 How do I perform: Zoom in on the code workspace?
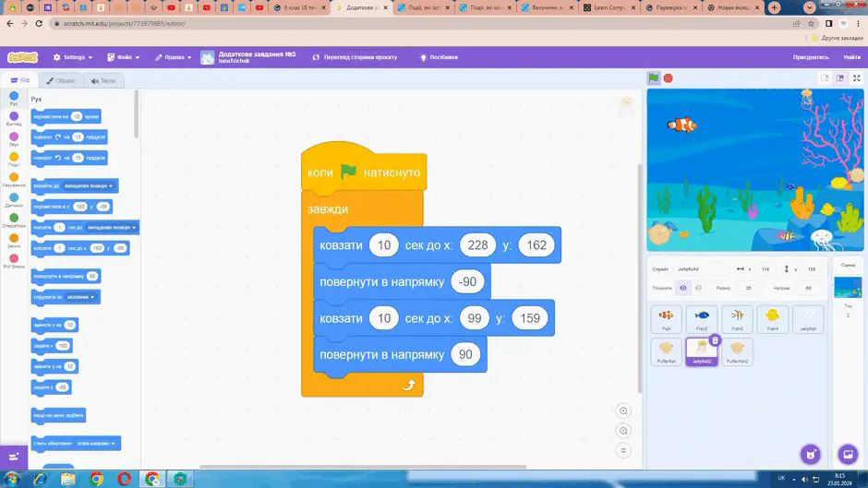pyautogui.click(x=623, y=411)
